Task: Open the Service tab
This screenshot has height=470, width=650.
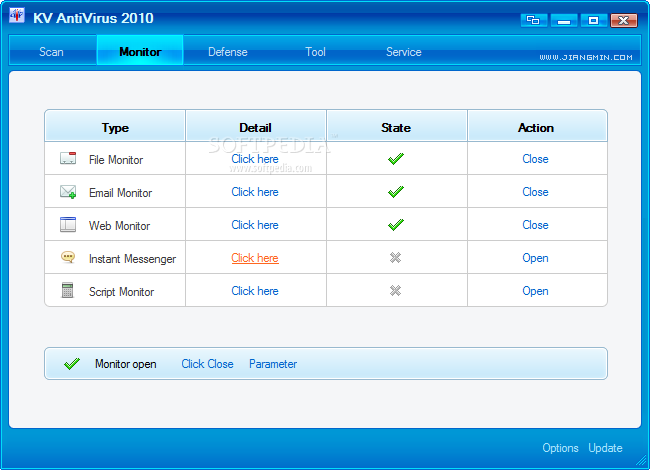Action: (404, 52)
